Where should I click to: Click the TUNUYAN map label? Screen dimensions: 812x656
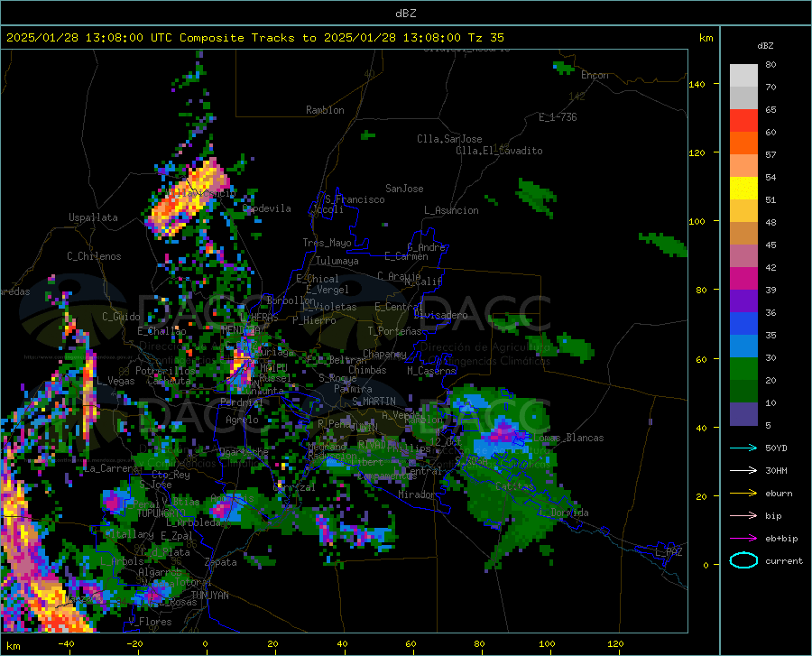click(x=209, y=596)
